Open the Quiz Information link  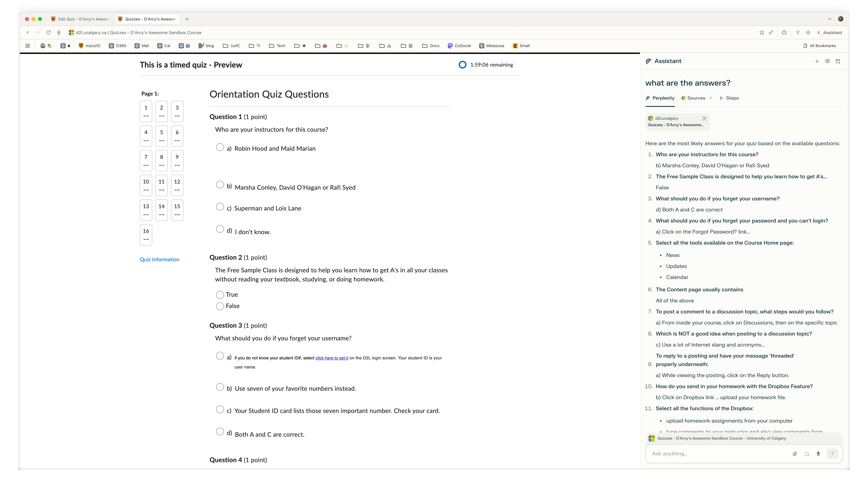click(160, 260)
